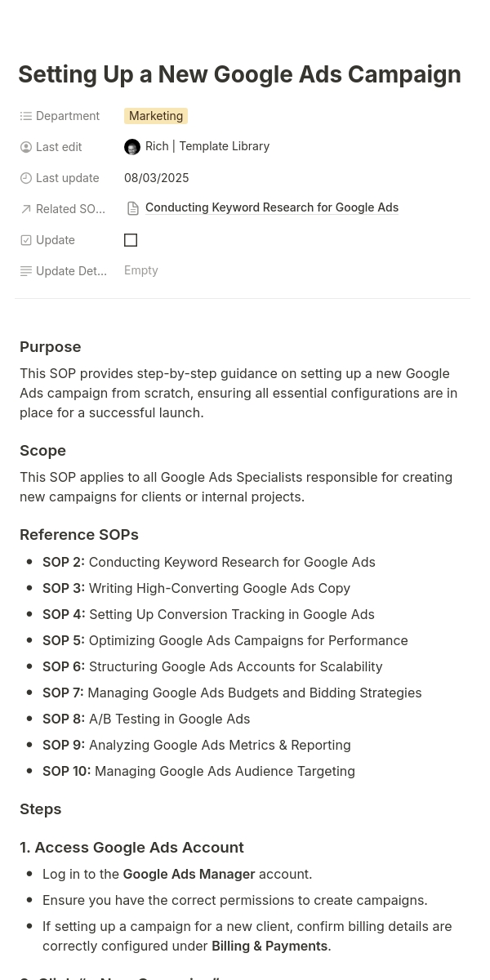Click the clock icon beside Last update

coord(26,178)
